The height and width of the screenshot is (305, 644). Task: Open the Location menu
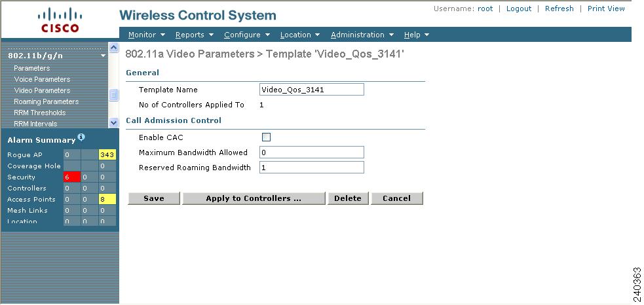(300, 35)
